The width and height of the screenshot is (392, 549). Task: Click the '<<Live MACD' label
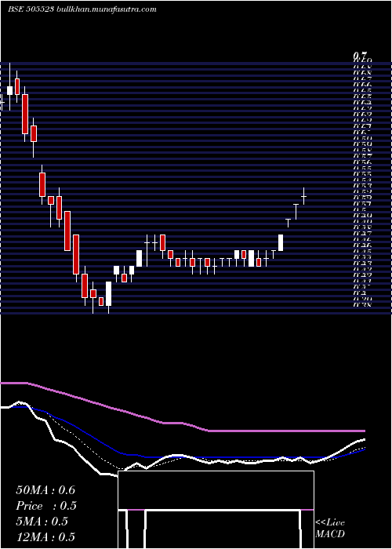(330, 529)
